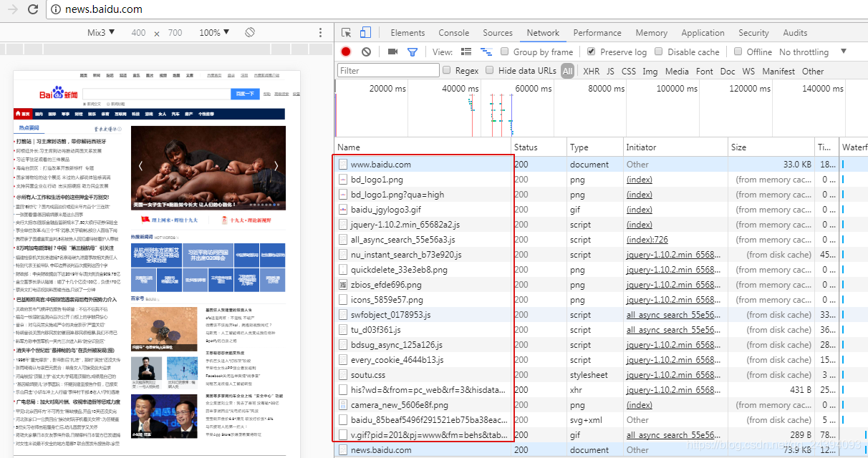
Task: Open device toolbar more options menu
Action: tap(320, 33)
